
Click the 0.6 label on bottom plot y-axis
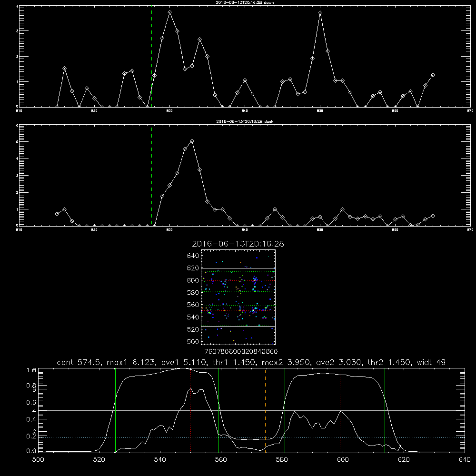click(x=31, y=402)
